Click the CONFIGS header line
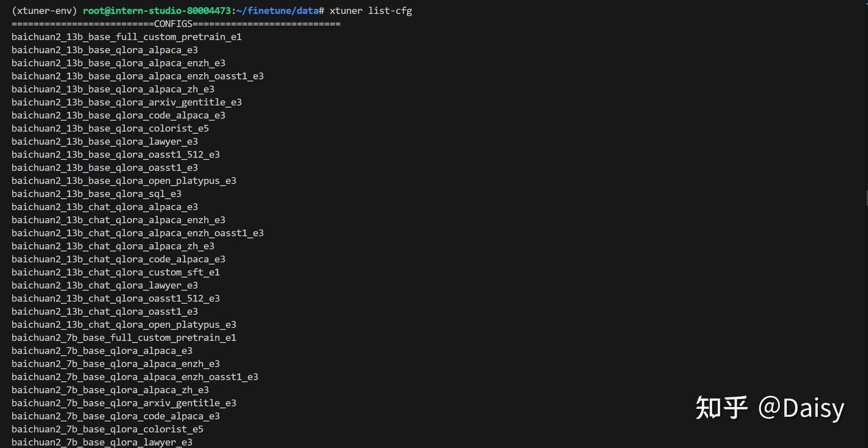The image size is (868, 448). point(175,24)
